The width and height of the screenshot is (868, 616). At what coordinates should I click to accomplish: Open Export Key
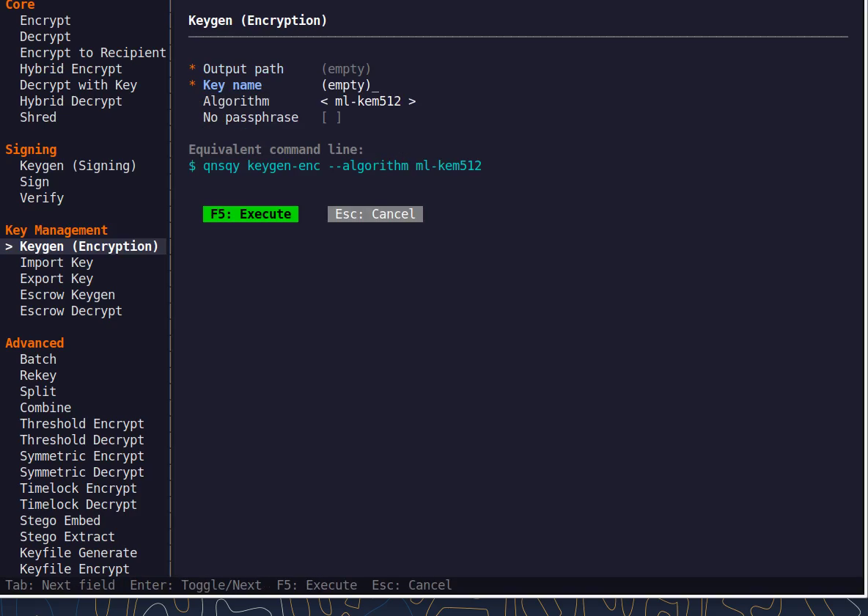pyautogui.click(x=56, y=278)
